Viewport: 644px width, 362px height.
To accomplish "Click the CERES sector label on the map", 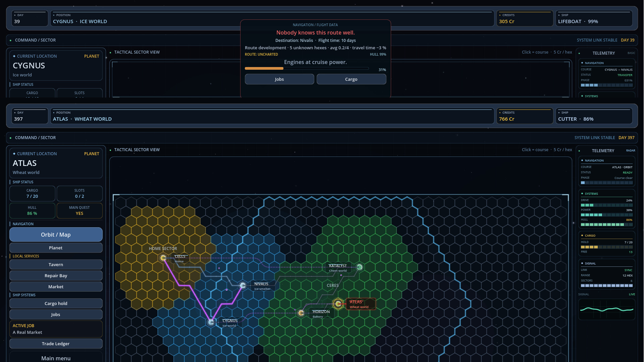I will (332, 285).
